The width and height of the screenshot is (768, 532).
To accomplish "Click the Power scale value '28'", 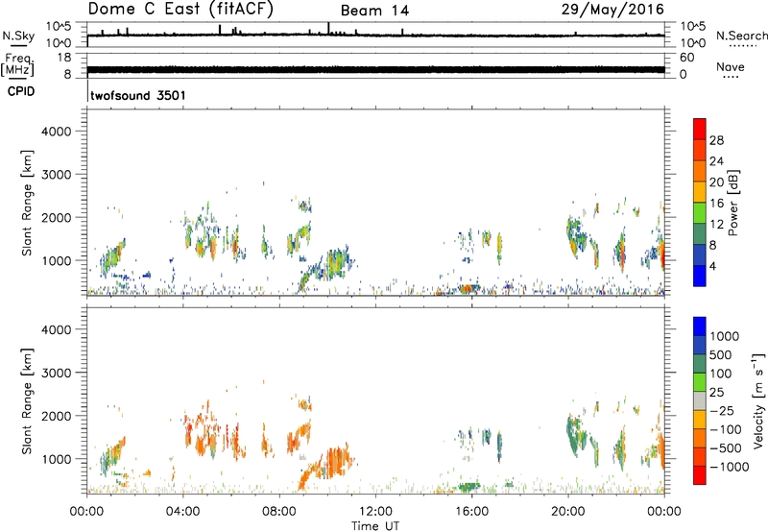I will pos(716,140).
